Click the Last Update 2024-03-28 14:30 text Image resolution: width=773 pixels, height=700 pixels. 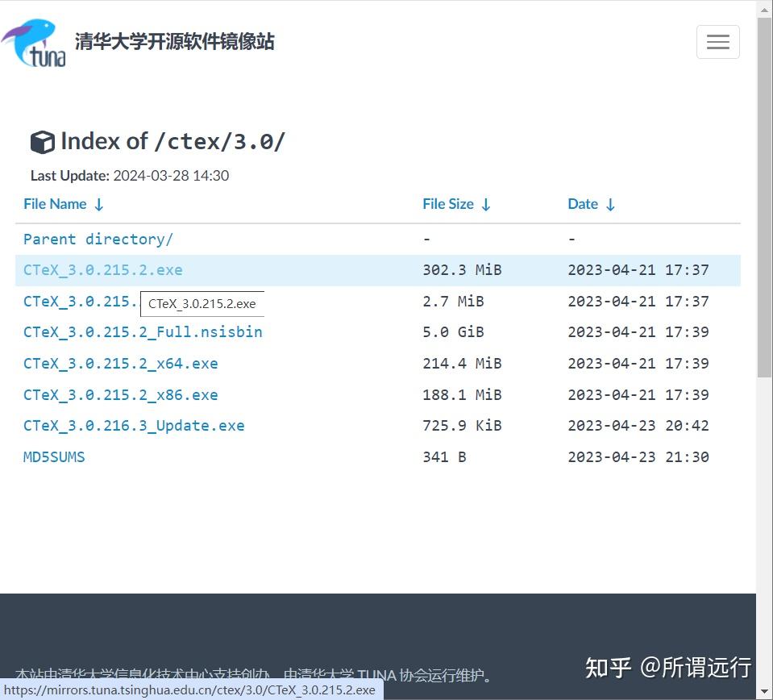[130, 176]
